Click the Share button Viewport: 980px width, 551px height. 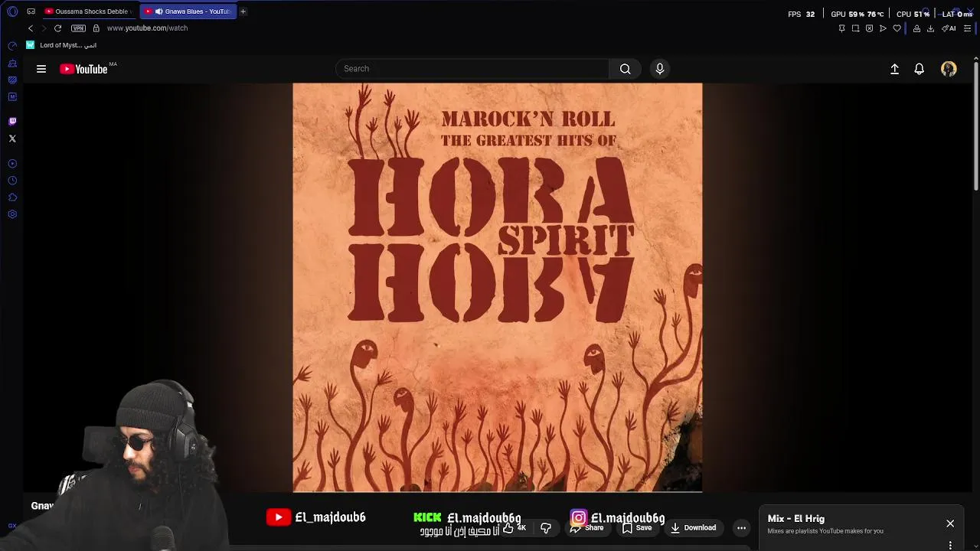tap(587, 528)
